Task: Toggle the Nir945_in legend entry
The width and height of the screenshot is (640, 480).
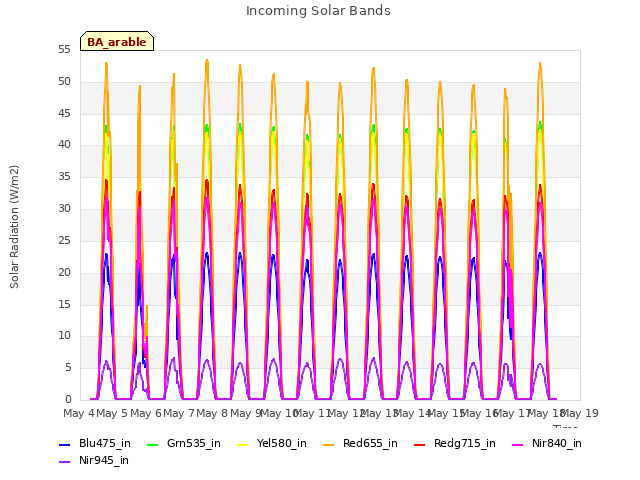Action: pos(94,461)
